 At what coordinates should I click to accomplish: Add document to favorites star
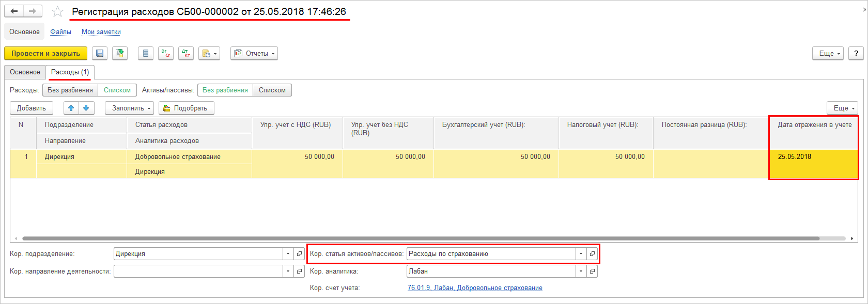pos(58,11)
